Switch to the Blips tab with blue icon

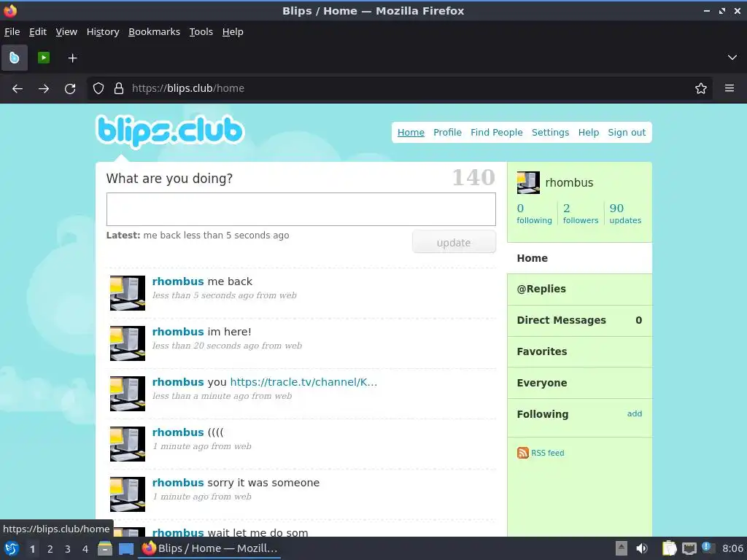point(15,58)
